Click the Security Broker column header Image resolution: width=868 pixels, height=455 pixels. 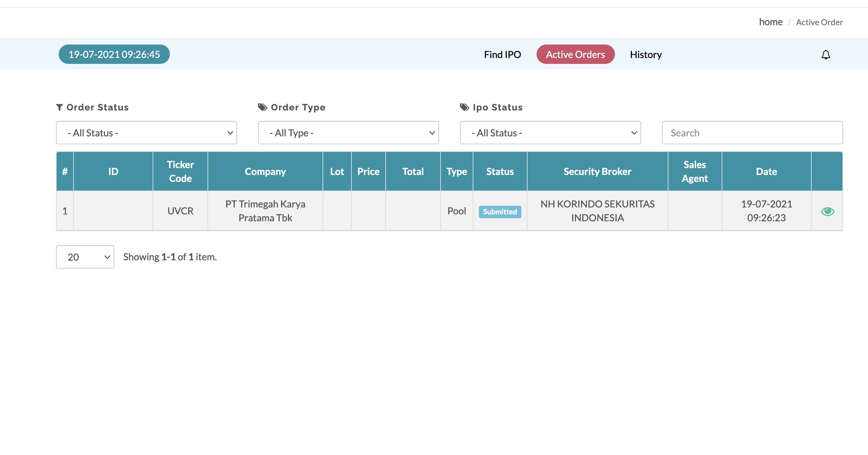[x=597, y=172]
